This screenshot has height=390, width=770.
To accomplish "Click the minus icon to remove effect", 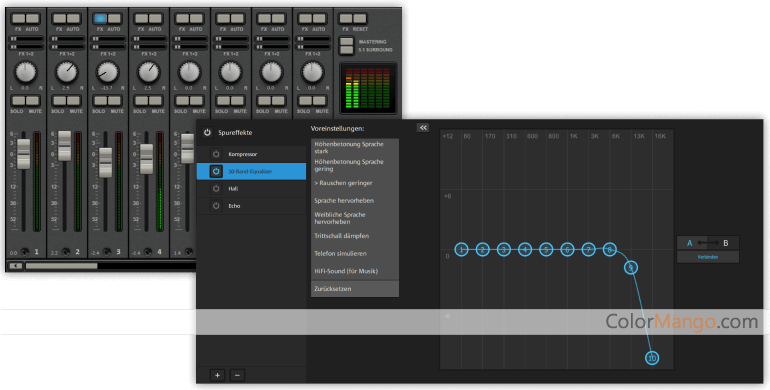I will (237, 375).
